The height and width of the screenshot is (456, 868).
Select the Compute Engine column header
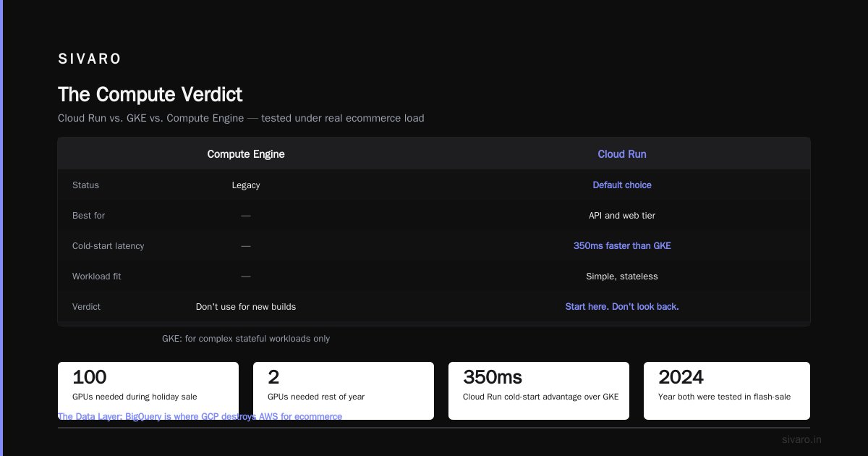[x=246, y=154]
